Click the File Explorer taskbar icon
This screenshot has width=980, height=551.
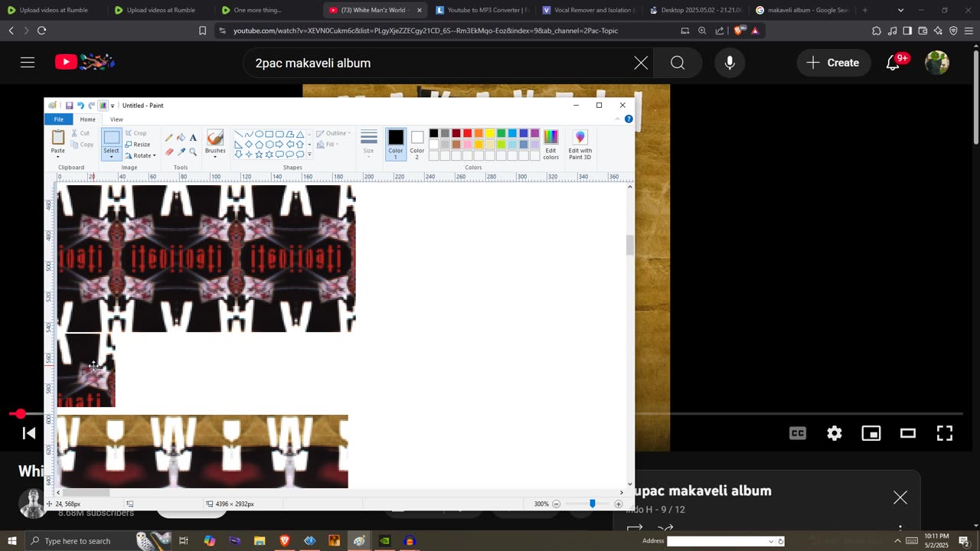click(260, 541)
